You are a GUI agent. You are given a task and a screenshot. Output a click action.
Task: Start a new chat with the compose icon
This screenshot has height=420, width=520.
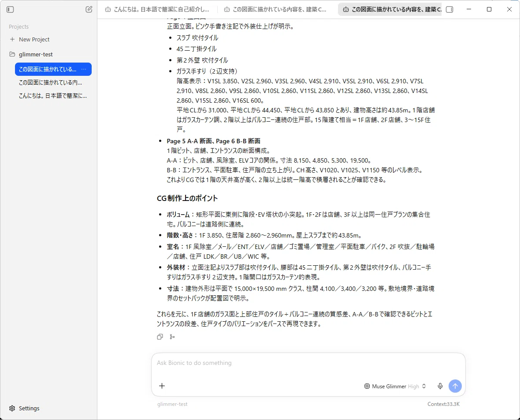pos(89,9)
